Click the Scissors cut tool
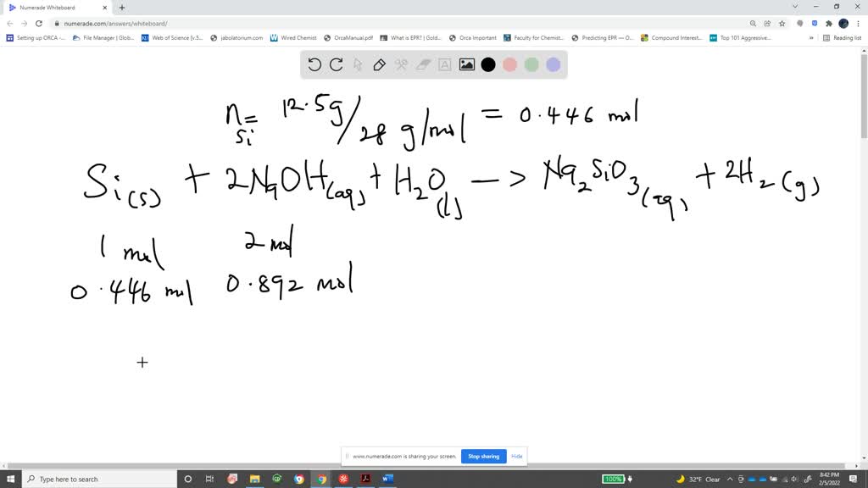This screenshot has width=868, height=488. click(401, 64)
